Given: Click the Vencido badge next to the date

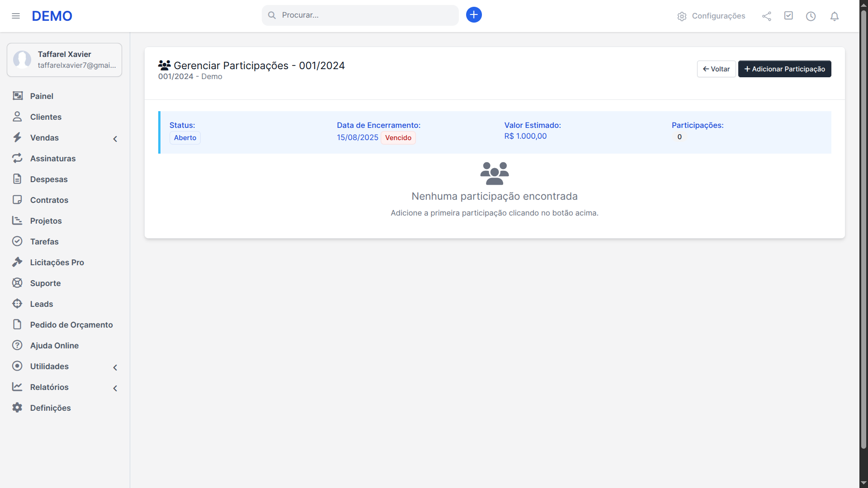Looking at the screenshot, I should click(398, 138).
